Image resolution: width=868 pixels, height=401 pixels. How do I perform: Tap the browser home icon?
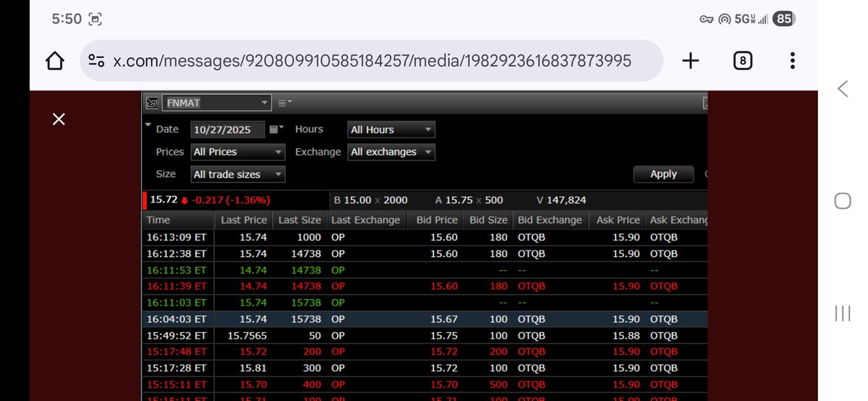55,61
